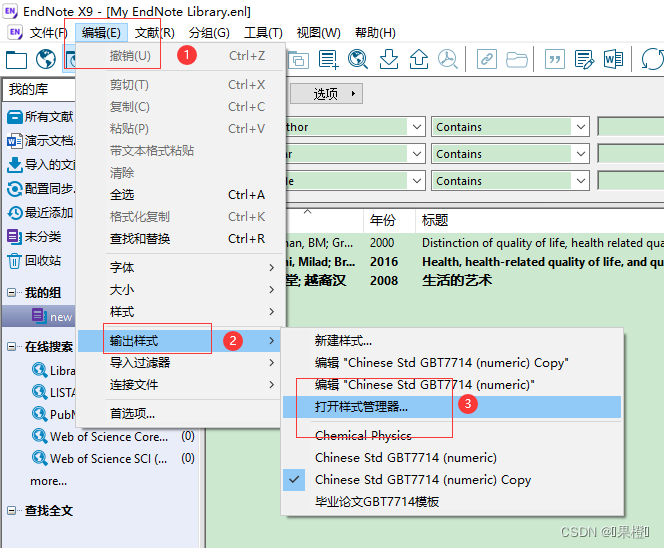Sort by 标题 title column header
Viewport: 664px width, 548px height.
[540, 220]
